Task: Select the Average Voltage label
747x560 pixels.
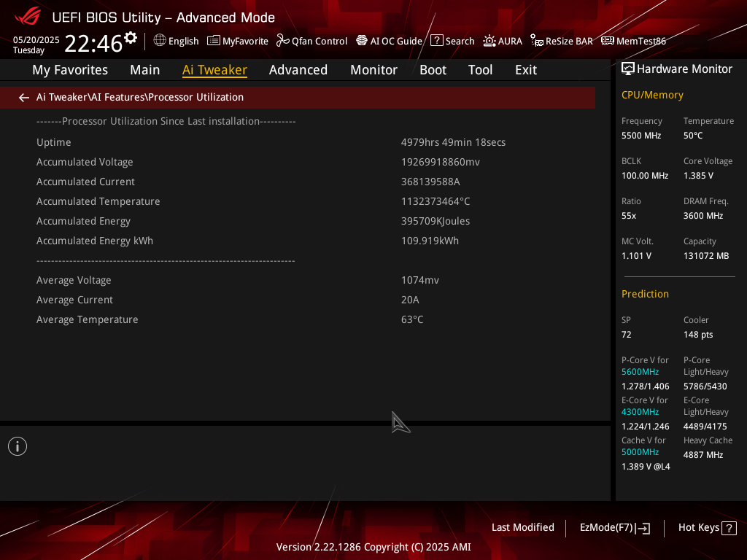Action: (74, 281)
